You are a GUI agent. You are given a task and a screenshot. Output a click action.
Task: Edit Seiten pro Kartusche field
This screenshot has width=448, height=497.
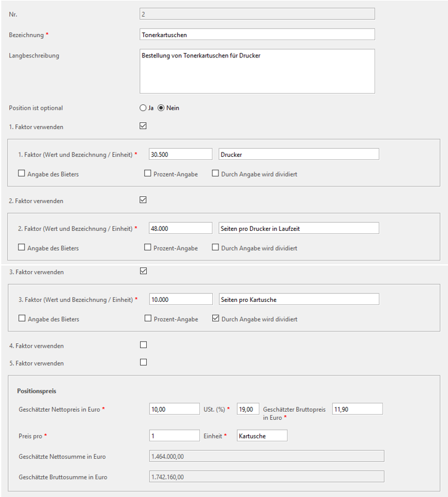(299, 299)
